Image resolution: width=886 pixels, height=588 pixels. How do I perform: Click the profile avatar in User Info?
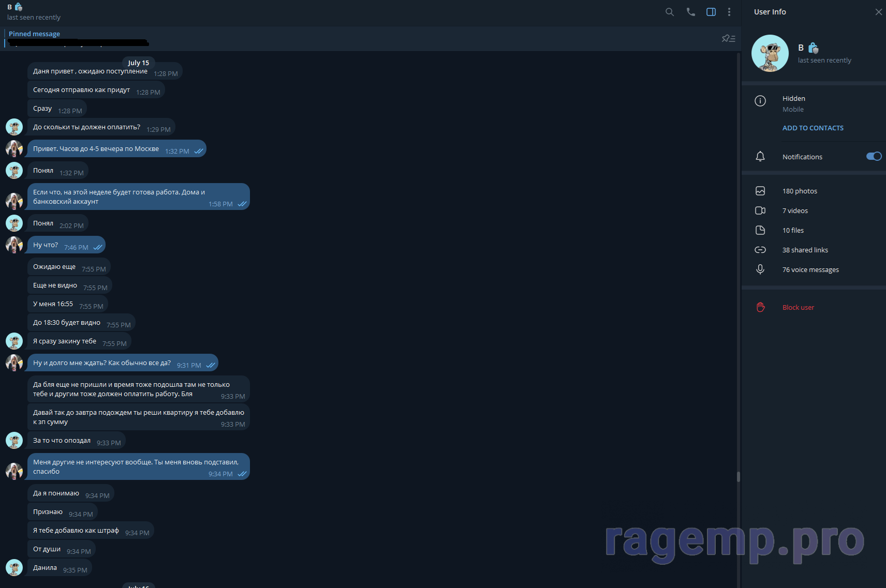[x=770, y=53]
